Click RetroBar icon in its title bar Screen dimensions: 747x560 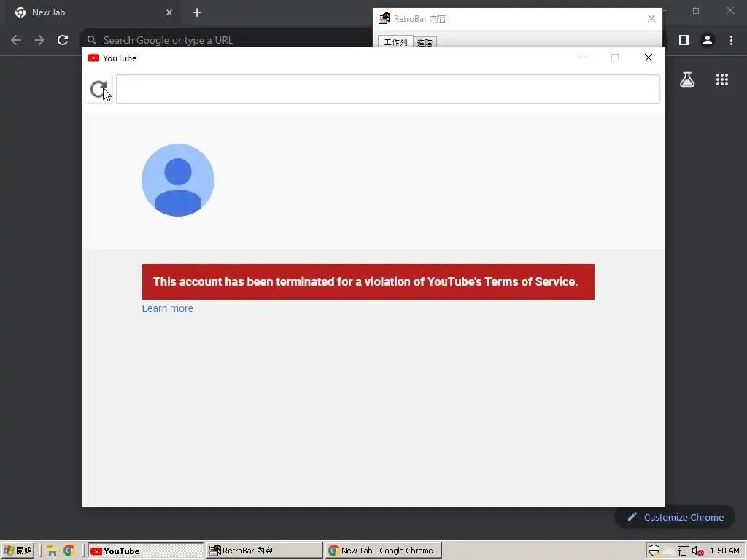click(x=384, y=18)
